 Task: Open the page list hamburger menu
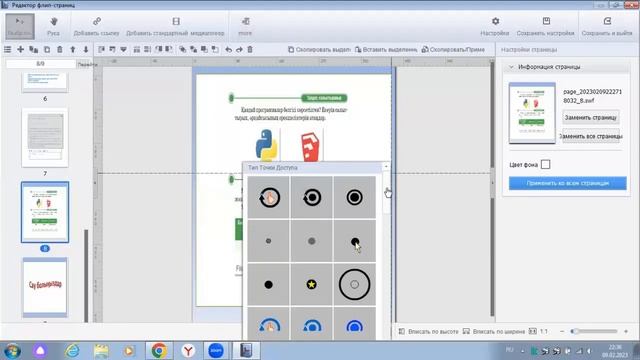pos(7,49)
